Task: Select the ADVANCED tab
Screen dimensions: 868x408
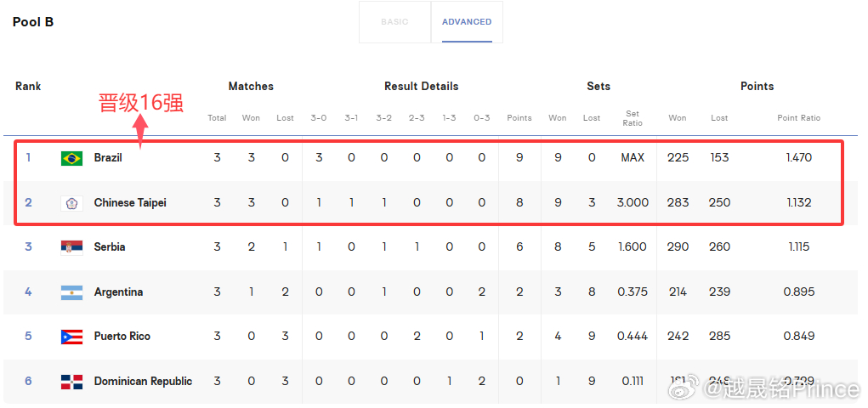Action: [467, 22]
